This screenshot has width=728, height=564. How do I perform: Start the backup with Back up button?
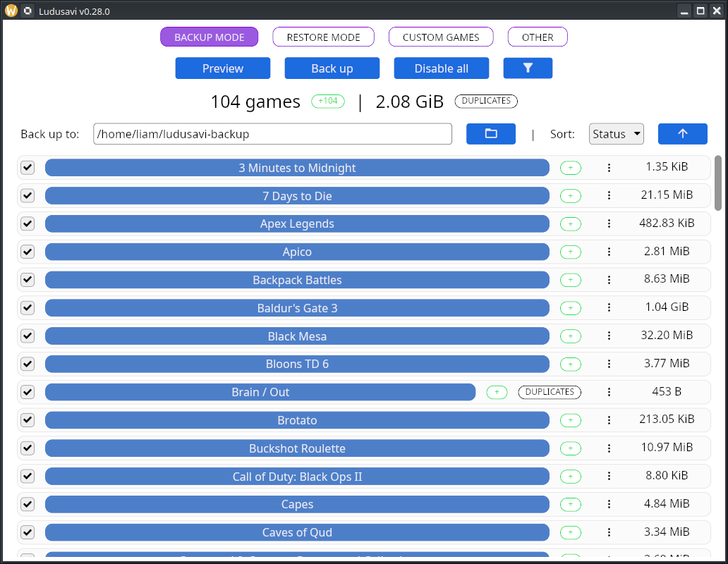[x=332, y=68]
